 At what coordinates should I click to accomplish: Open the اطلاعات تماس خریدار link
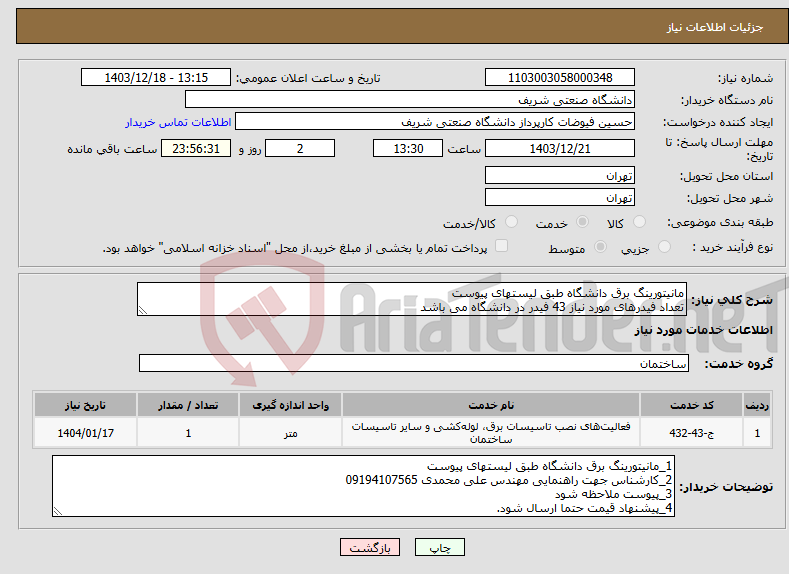[178, 122]
